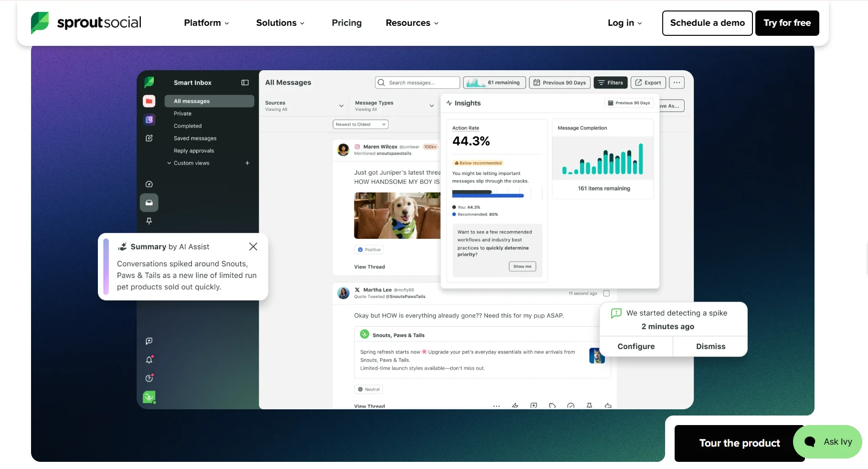The width and height of the screenshot is (868, 469).
Task: Open the compose pencil icon in left rail
Action: 149,138
